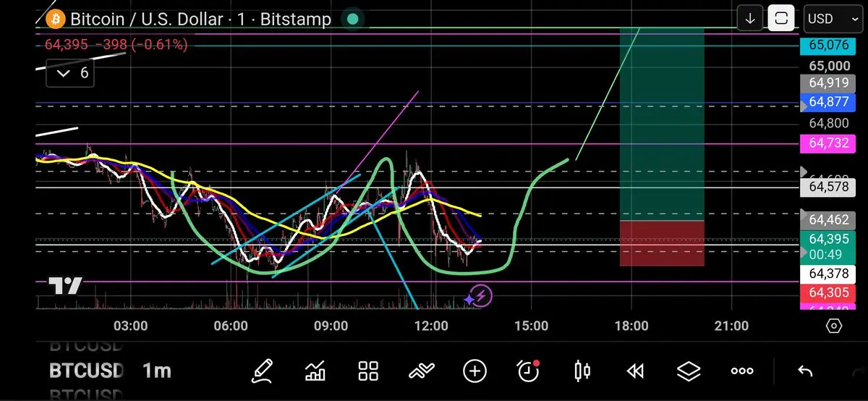Start bar replay with the rewind icon

pos(635,371)
